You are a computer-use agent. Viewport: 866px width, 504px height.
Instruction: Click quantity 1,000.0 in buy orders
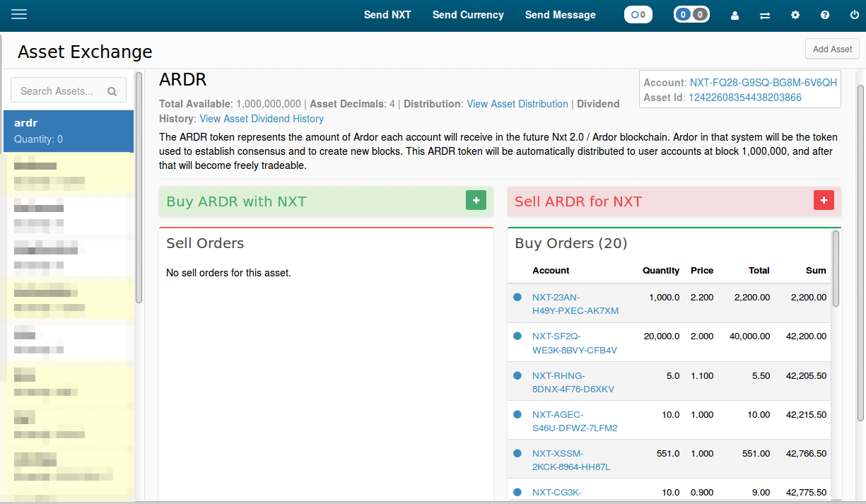pyautogui.click(x=665, y=298)
